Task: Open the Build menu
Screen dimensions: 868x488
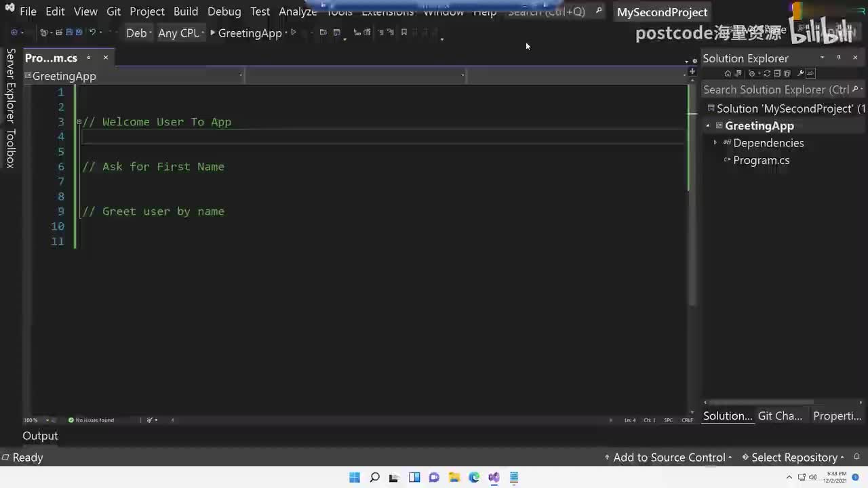Action: [186, 12]
